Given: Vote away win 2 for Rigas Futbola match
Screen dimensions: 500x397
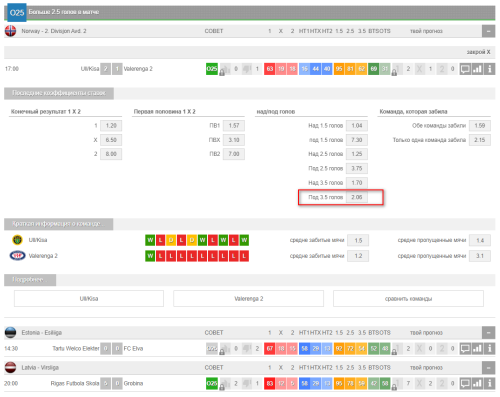Looking at the screenshot, I should (x=442, y=383).
